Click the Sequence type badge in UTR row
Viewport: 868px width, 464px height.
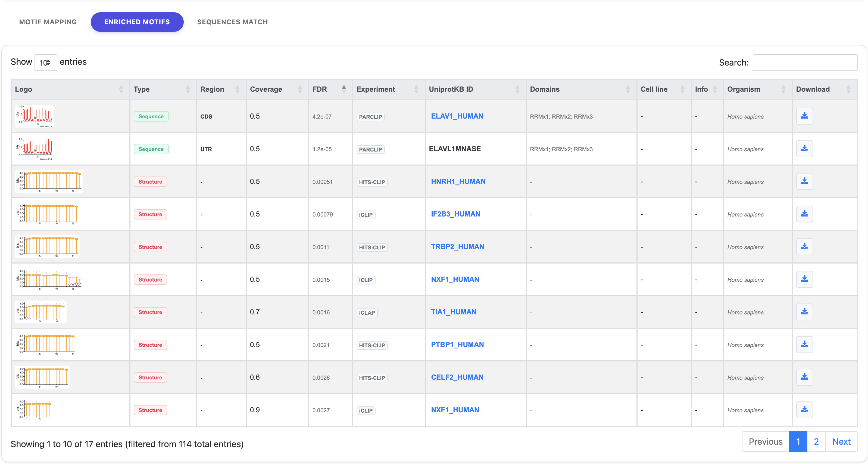(x=151, y=149)
